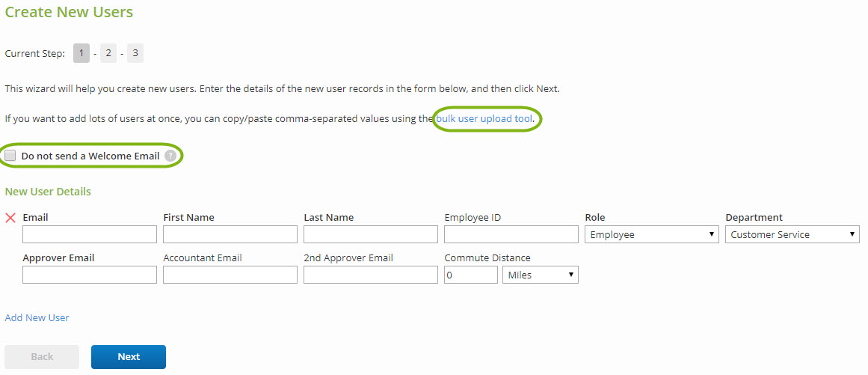Click the Current Step label
868x375 pixels.
pos(35,55)
